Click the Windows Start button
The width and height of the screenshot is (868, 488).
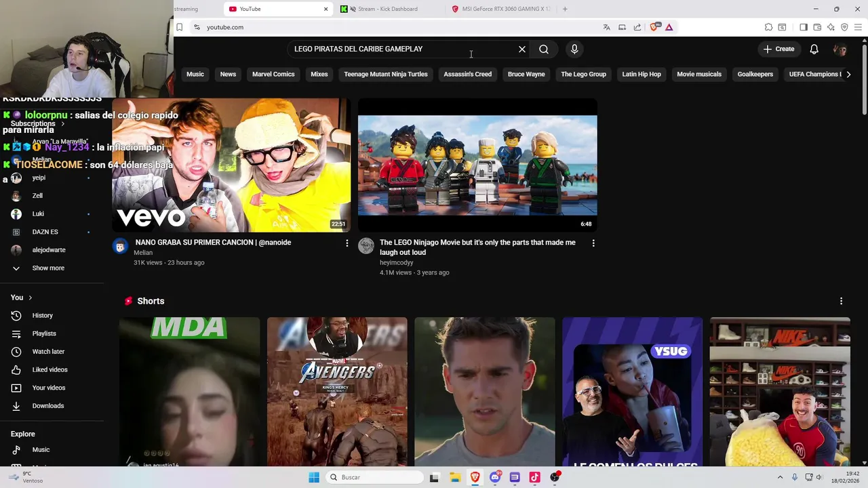pyautogui.click(x=314, y=477)
